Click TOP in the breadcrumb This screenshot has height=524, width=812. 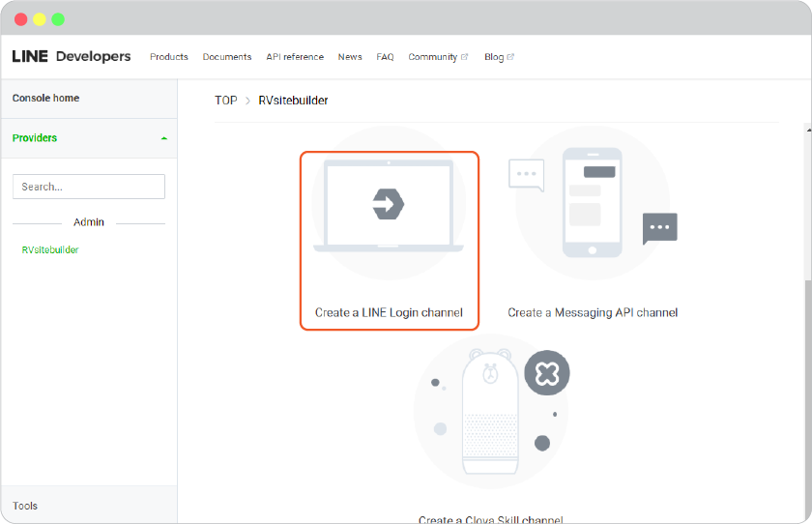pyautogui.click(x=226, y=101)
